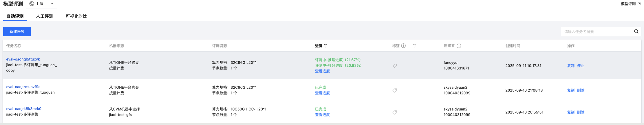Switch to the 可视化对比 tab
Viewport: 644px width, 125px height.
pyautogui.click(x=76, y=16)
